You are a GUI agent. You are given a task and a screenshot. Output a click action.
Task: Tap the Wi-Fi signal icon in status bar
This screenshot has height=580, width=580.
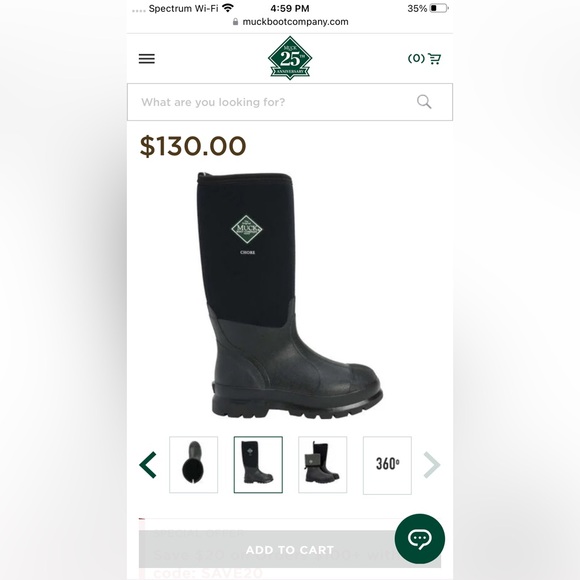coord(228,8)
